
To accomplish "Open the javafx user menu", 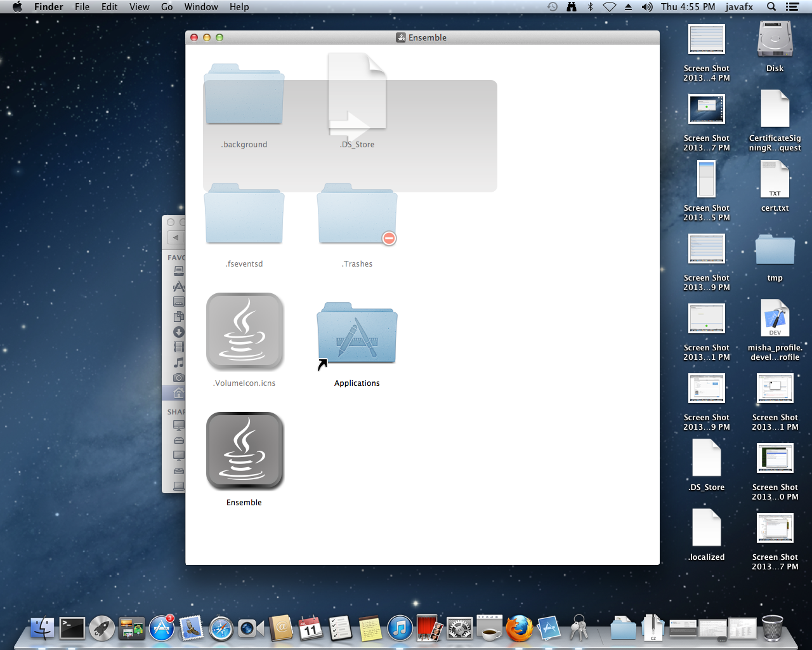I will 739,7.
